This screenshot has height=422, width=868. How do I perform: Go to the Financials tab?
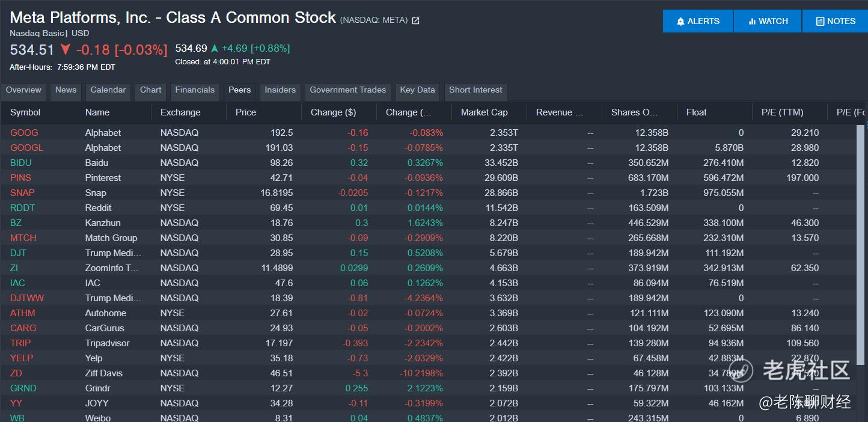195,90
